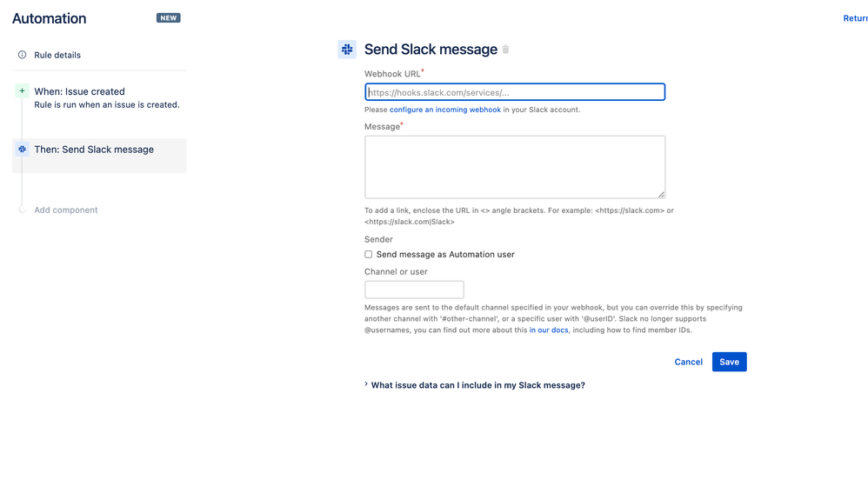The width and height of the screenshot is (868, 480).
Task: Delete the component using the trash icon
Action: [x=505, y=50]
